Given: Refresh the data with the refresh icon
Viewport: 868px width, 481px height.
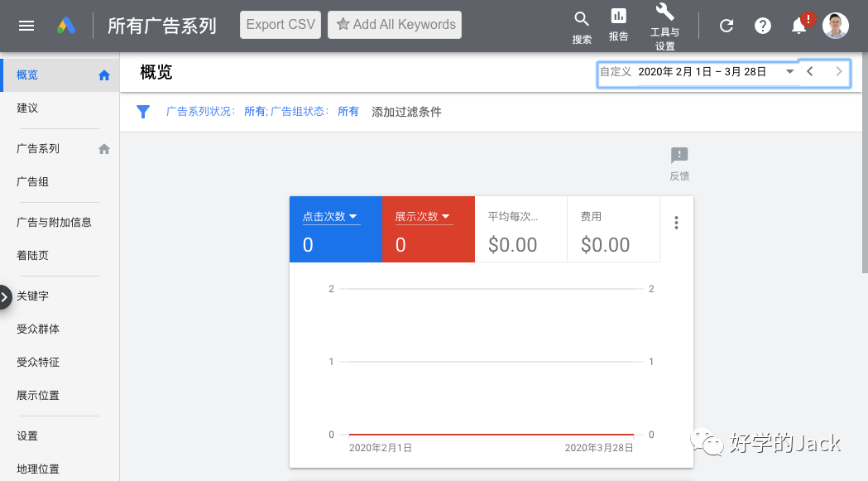Looking at the screenshot, I should [726, 25].
